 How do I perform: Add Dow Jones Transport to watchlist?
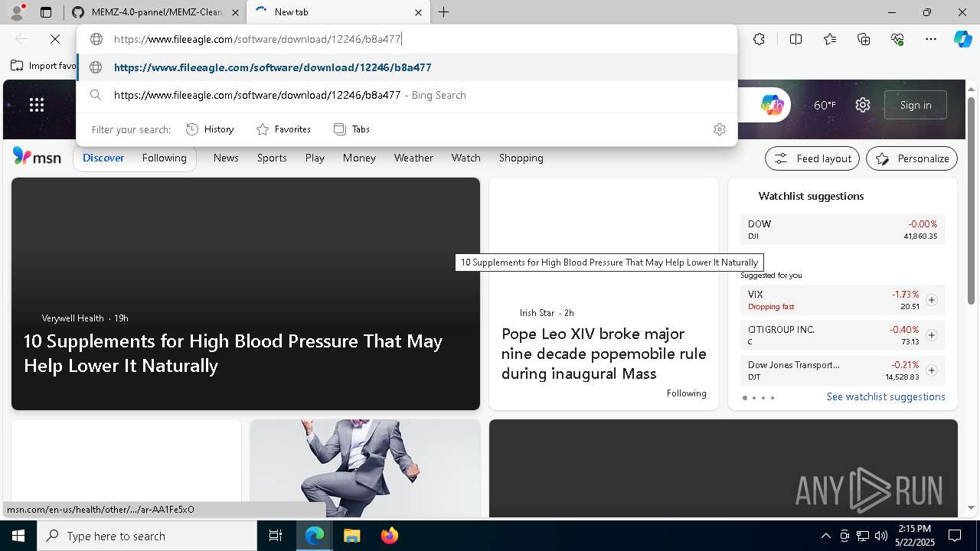pos(932,370)
